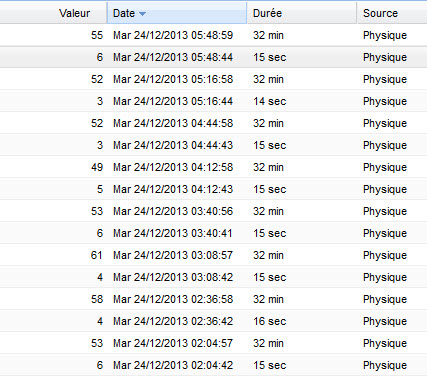
Task: Select the row dated 24/12/2013 05:48:59
Action: tap(213, 35)
